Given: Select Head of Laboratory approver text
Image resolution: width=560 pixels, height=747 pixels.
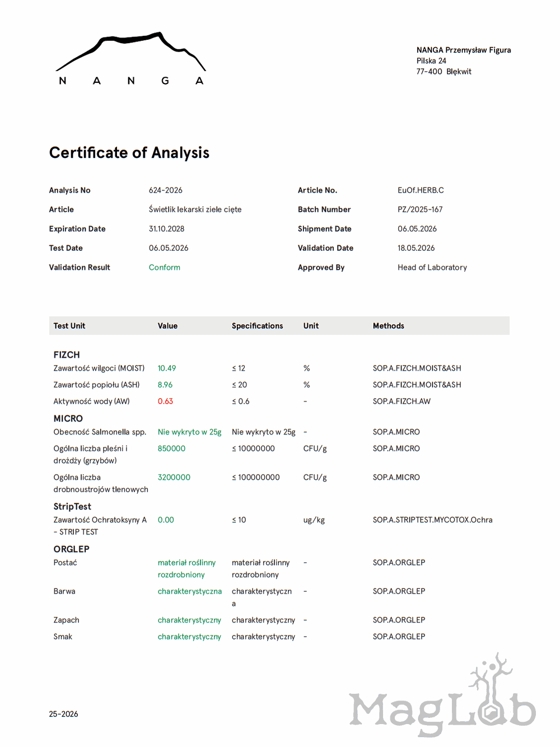Looking at the screenshot, I should [x=432, y=268].
